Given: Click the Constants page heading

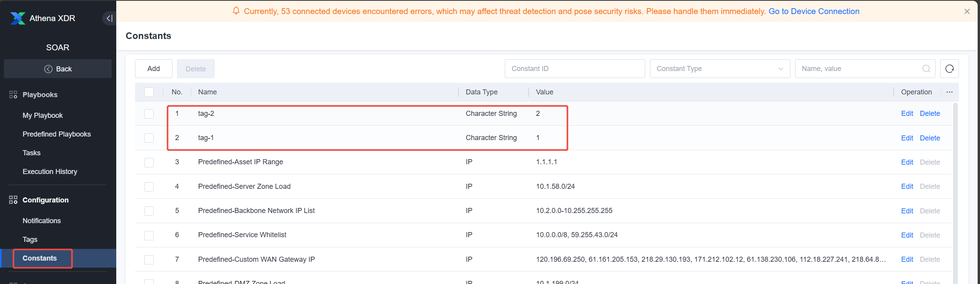Looking at the screenshot, I should [x=148, y=36].
